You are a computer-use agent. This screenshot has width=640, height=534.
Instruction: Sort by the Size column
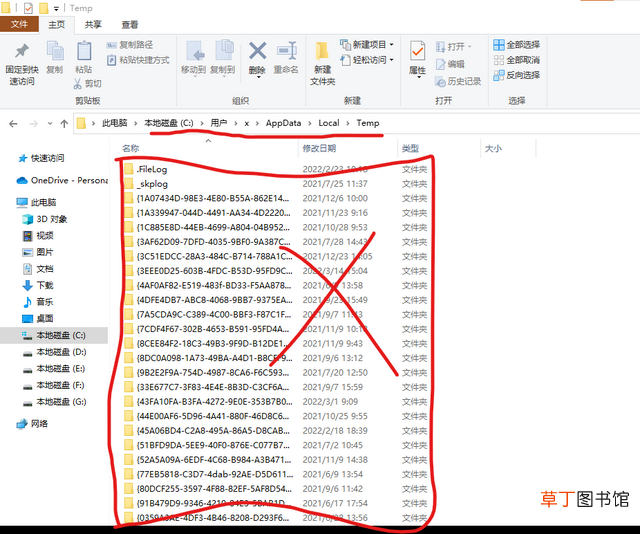(x=508, y=148)
